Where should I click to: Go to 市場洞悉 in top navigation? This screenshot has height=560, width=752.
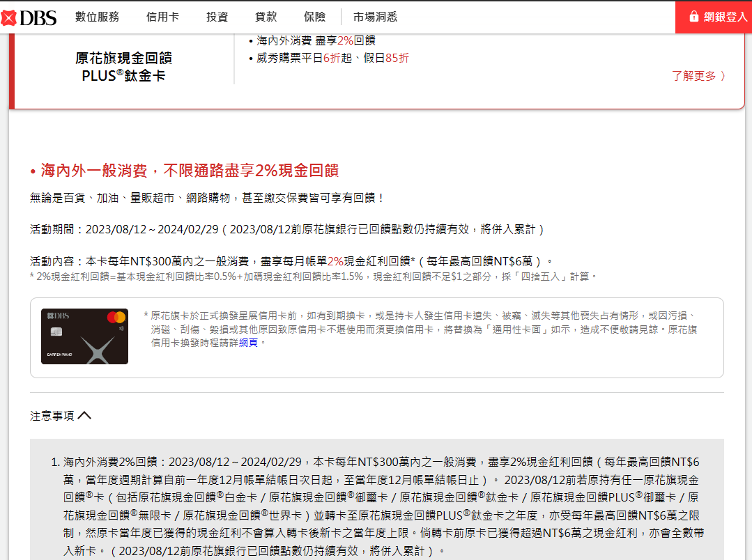coord(376,17)
